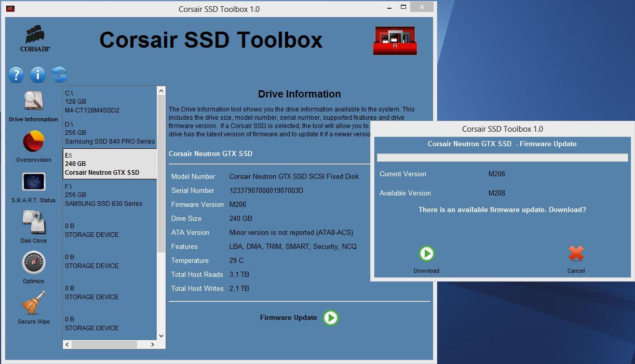Viewport: 635px width, 364px height.
Task: Launch the Optimize gauge icon
Action: (x=34, y=263)
